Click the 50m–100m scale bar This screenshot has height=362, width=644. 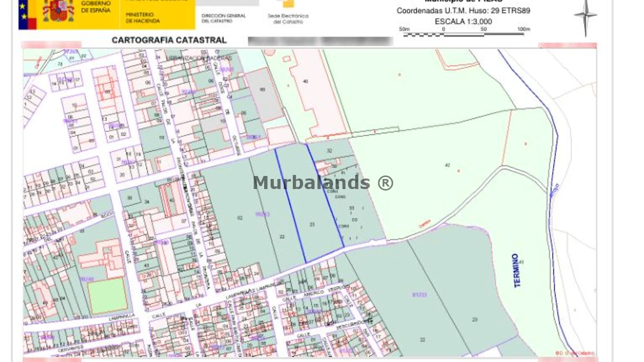tap(464, 33)
